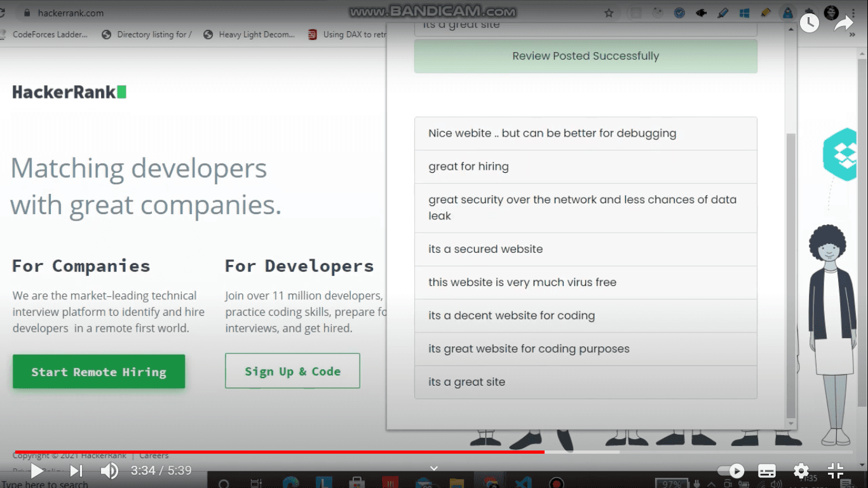Click the HackerRank logo
The image size is (868, 488).
point(69,92)
